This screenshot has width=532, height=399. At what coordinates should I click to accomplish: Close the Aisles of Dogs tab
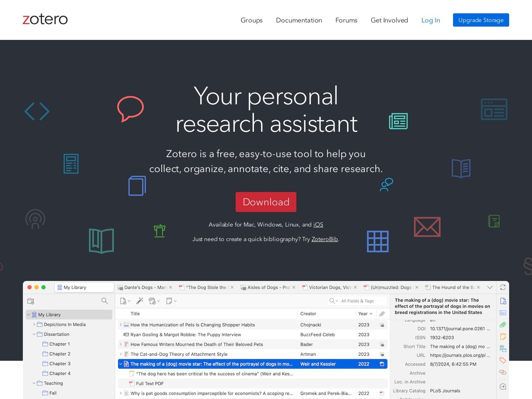[x=294, y=287]
